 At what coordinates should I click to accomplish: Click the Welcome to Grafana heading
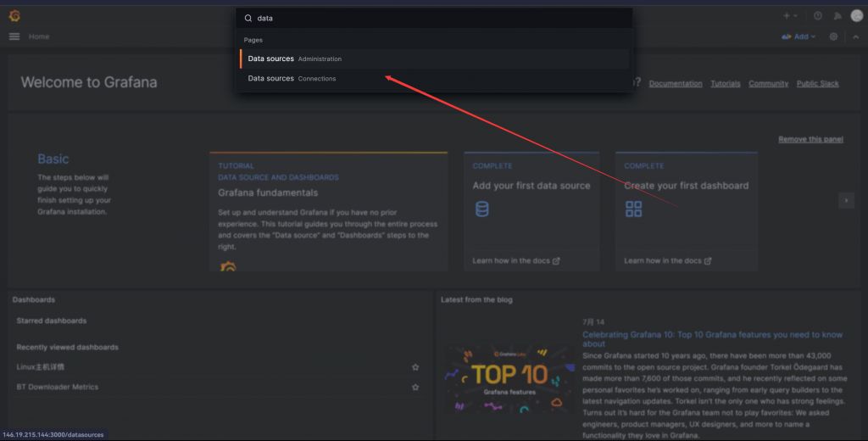pyautogui.click(x=89, y=82)
